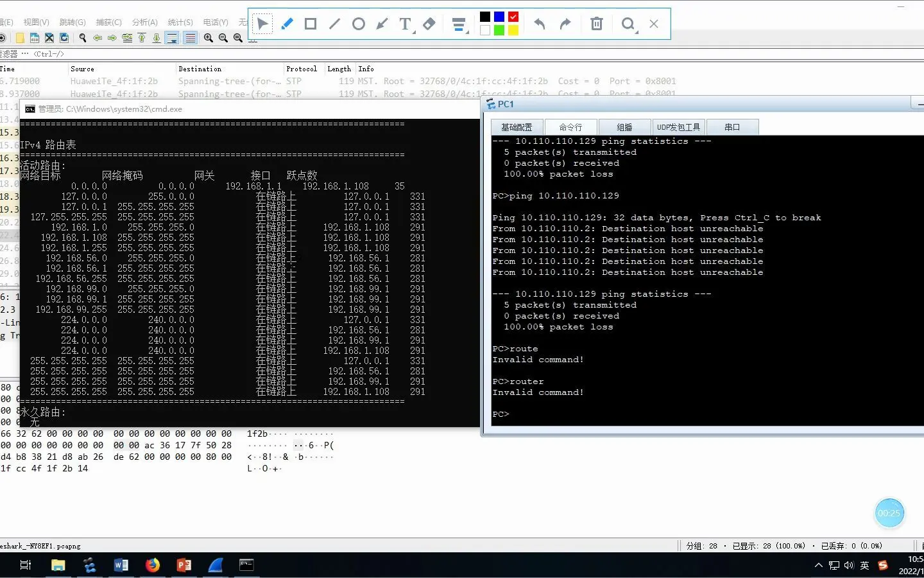Switch to 基础配置 tab in PC1

tap(517, 127)
